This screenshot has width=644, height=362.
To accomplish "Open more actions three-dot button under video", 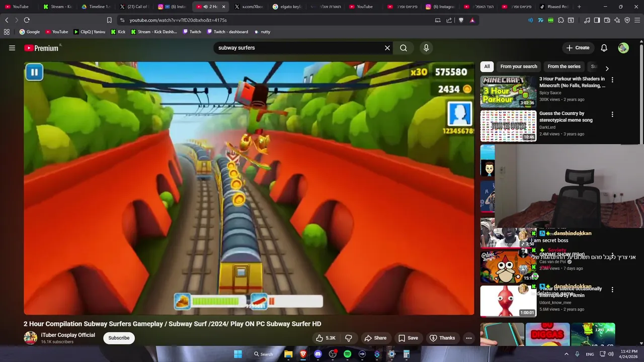I will (x=469, y=338).
